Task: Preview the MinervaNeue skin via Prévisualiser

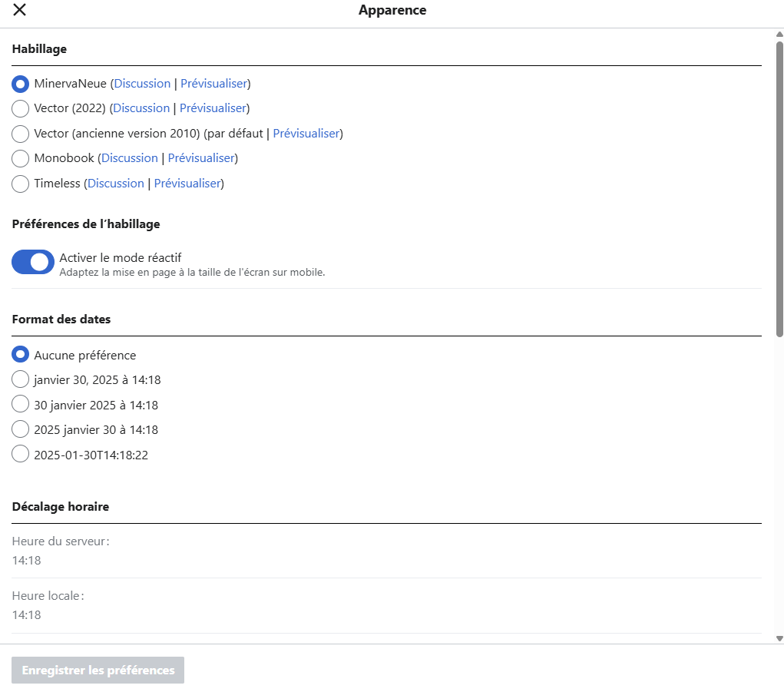Action: [214, 84]
